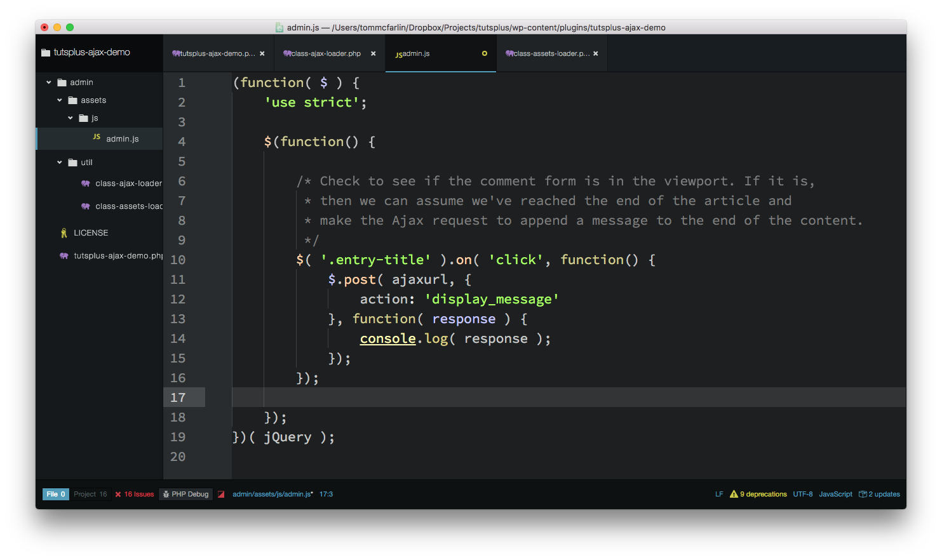This screenshot has width=942, height=560.
Task: Click the package updates box icon
Action: 863,494
